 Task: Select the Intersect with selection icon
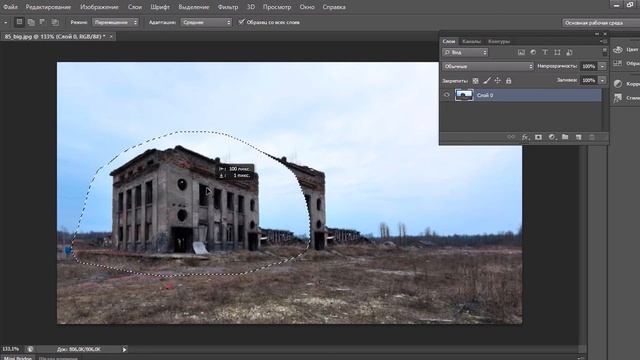(x=55, y=22)
